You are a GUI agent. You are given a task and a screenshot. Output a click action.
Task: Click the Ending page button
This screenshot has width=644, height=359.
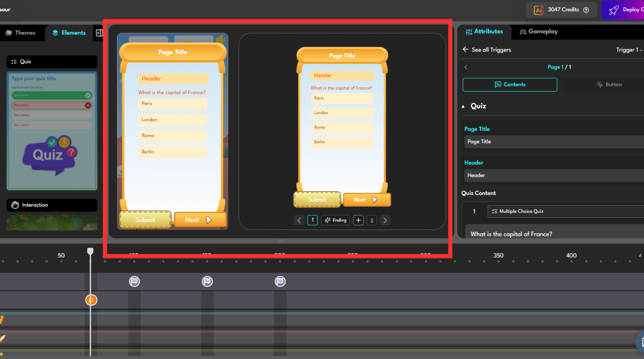[x=335, y=220]
